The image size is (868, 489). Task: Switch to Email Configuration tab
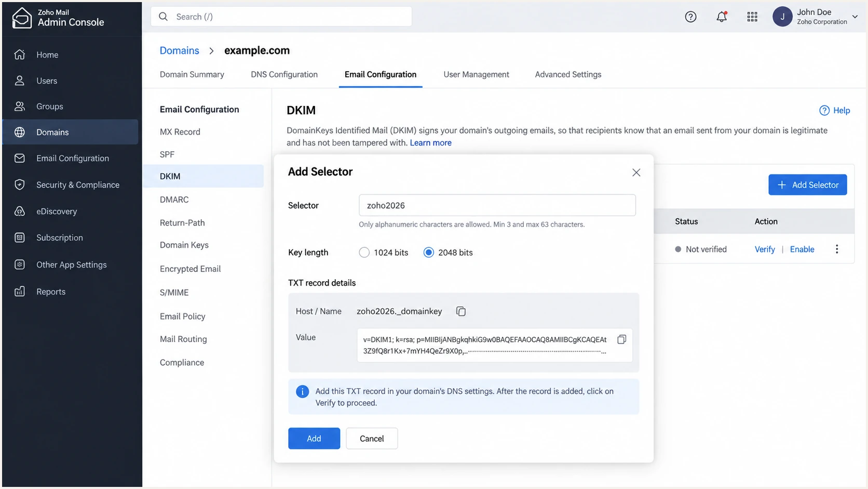(x=381, y=74)
